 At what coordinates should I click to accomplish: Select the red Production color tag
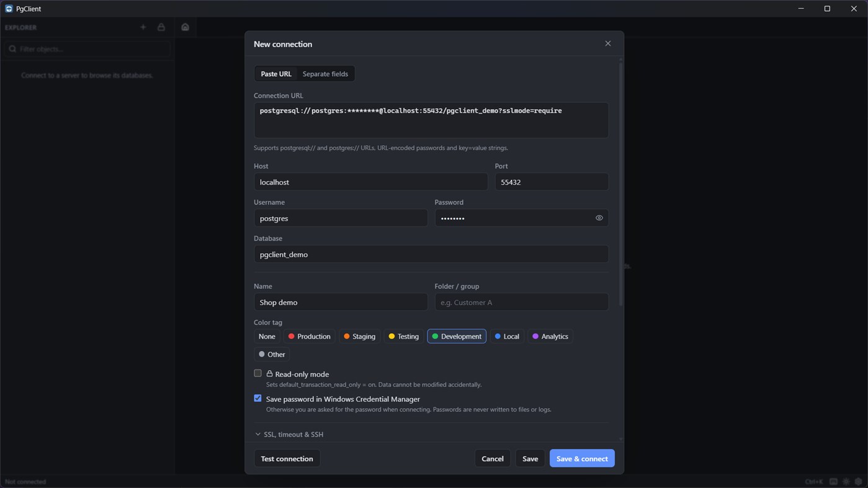[x=310, y=337]
